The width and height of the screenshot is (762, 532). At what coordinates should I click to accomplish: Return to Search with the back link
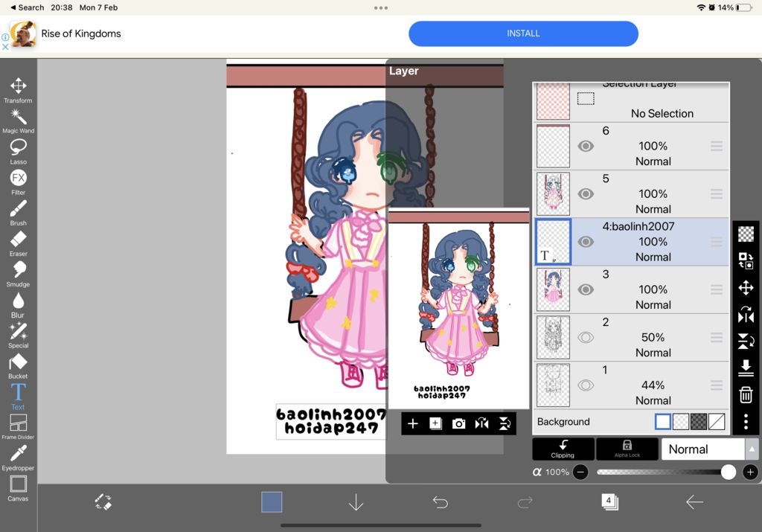[x=27, y=7]
